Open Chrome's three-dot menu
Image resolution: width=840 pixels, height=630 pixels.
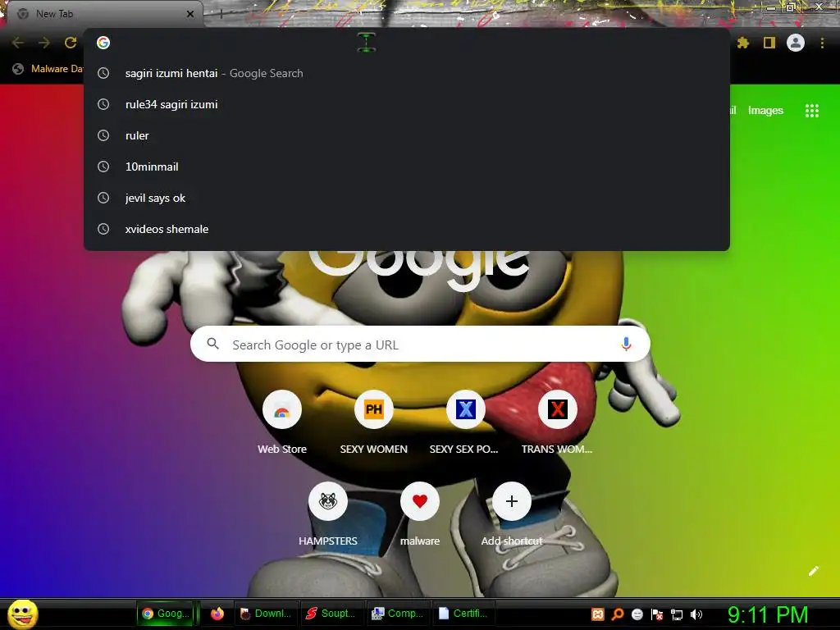pos(822,43)
